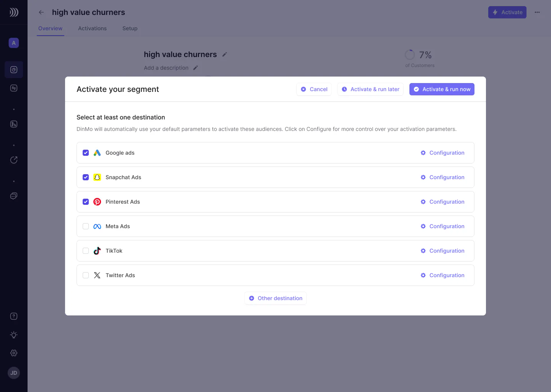This screenshot has height=392, width=551.
Task: Click the lightbulb ideas icon in sidebar
Action: [x=14, y=335]
